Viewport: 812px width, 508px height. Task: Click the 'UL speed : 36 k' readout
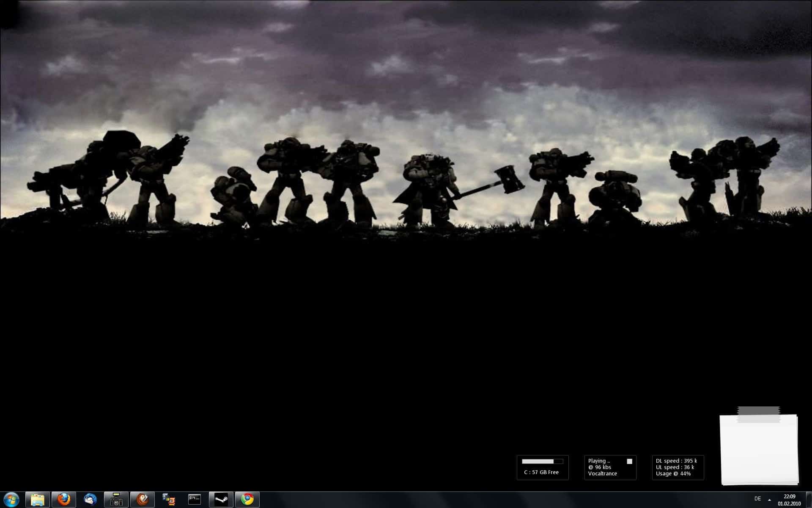675,467
